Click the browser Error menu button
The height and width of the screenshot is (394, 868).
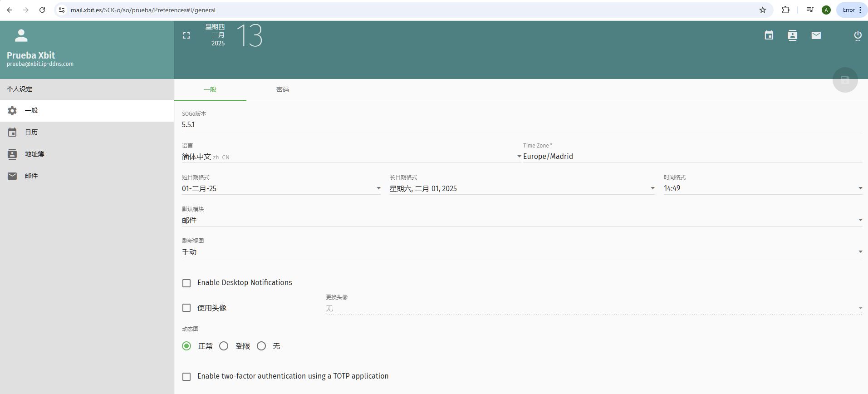tap(852, 10)
